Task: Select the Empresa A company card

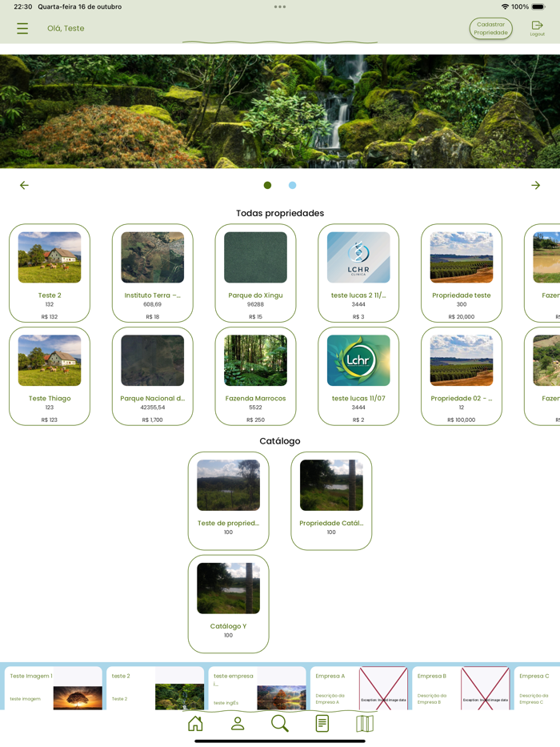Action: (x=359, y=688)
